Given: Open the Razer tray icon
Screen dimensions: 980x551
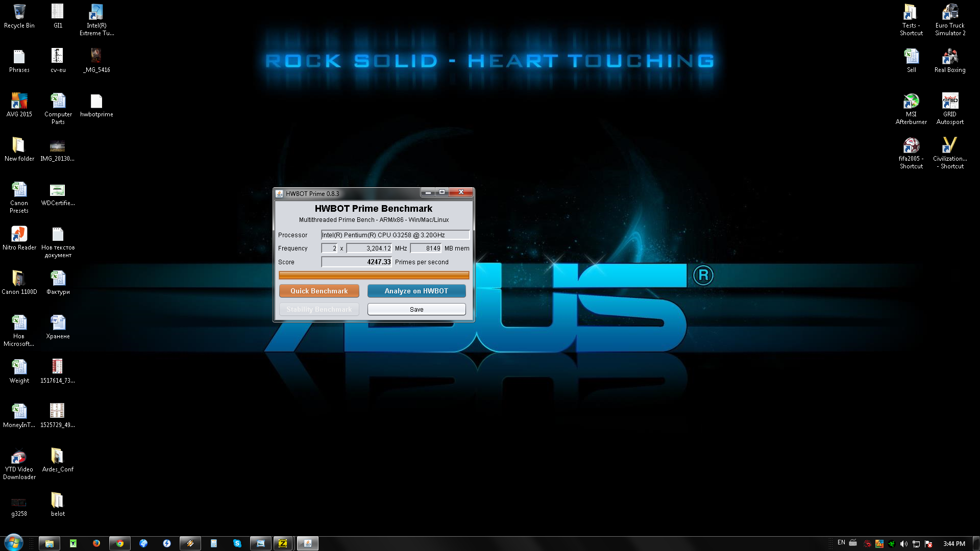Looking at the screenshot, I should pos(892,544).
